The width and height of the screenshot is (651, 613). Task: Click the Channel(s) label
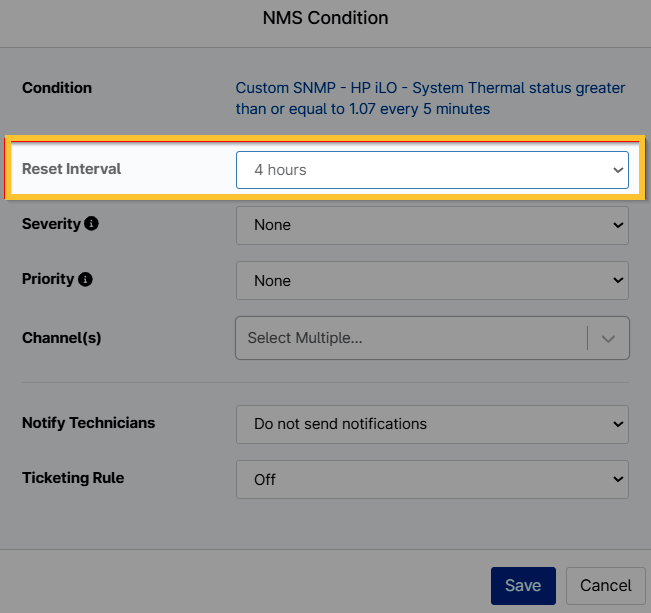coord(61,338)
